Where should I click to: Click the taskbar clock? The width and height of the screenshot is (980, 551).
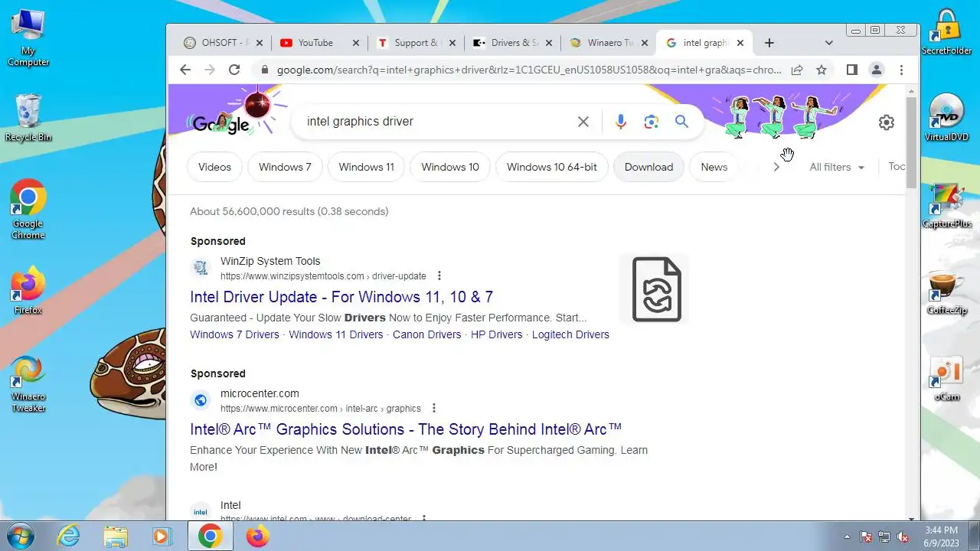click(940, 536)
